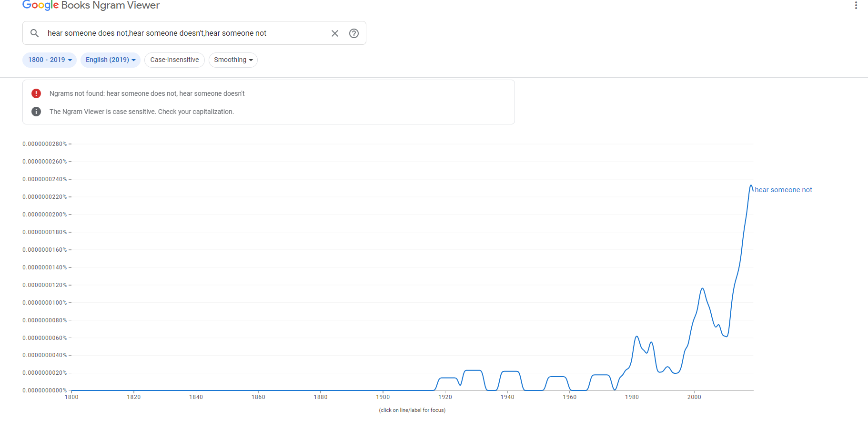This screenshot has width=868, height=421.
Task: Click the Google logo
Action: click(x=40, y=5)
